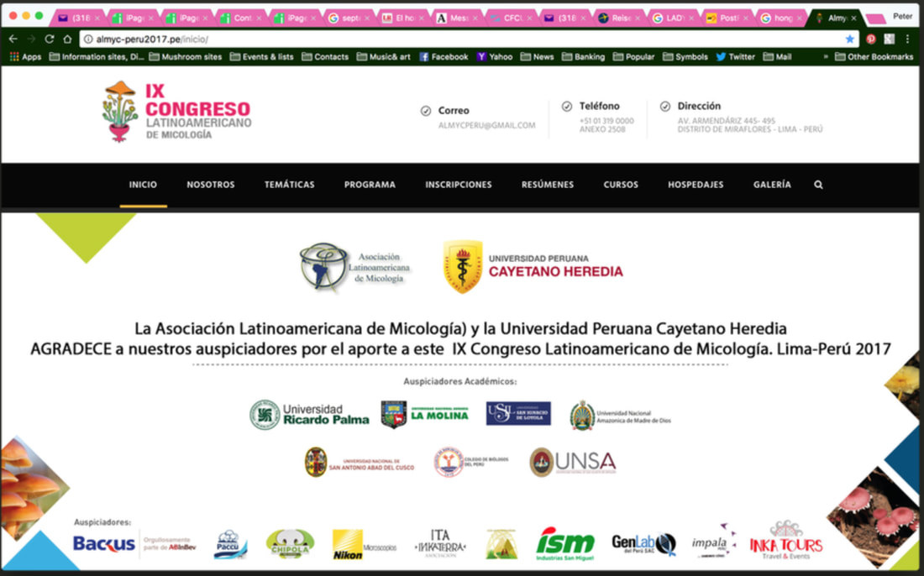Click the search magnifier in site navigation
The width and height of the screenshot is (924, 576).
tap(818, 185)
